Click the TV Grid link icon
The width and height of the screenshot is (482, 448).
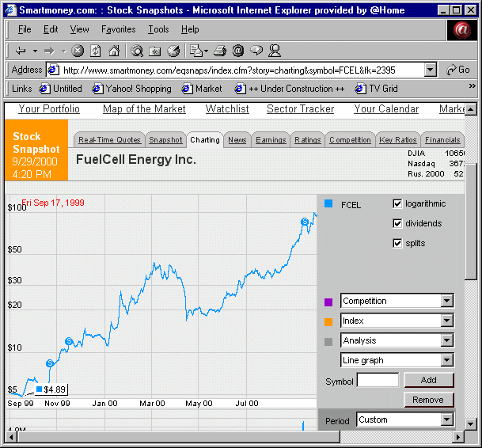(360, 89)
